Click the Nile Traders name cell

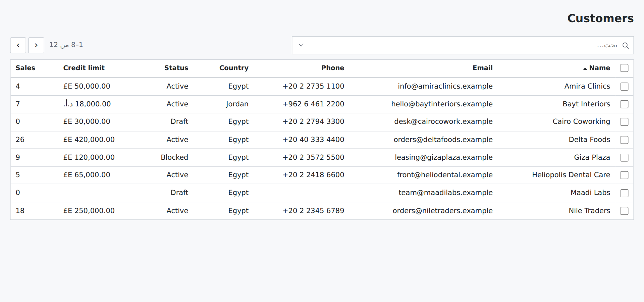[x=589, y=211]
